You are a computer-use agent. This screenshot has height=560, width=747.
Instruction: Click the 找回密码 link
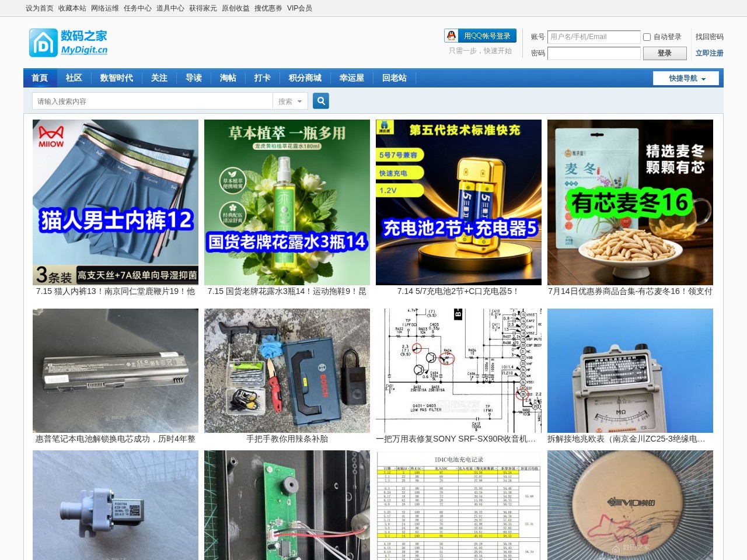pos(709,37)
